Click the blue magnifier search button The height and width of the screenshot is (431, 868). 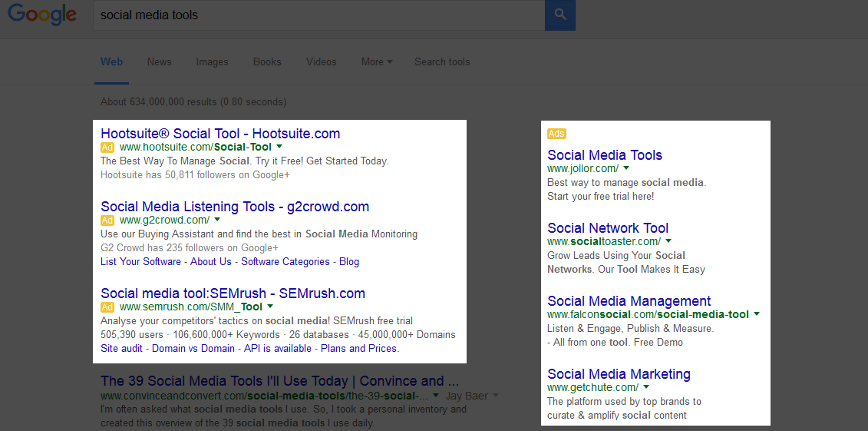pyautogui.click(x=559, y=15)
